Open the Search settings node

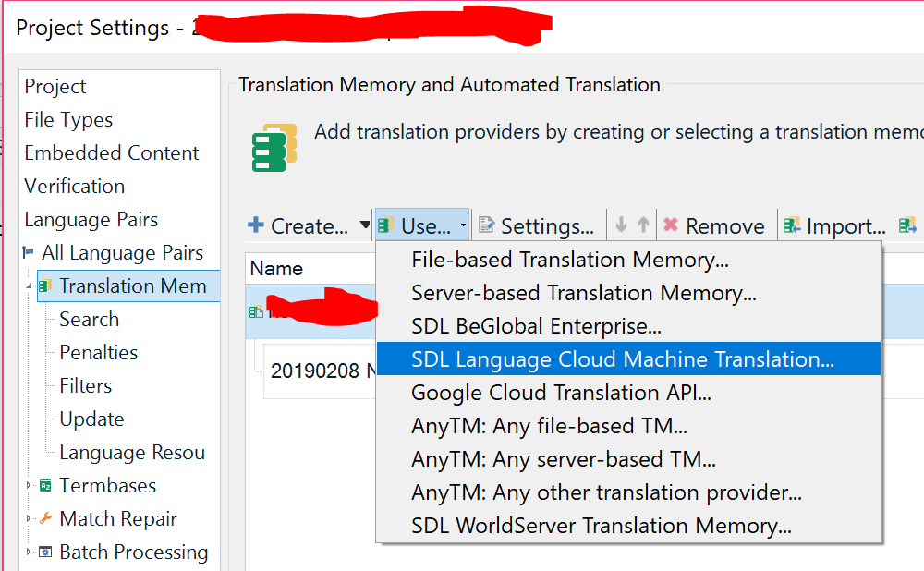tap(89, 320)
